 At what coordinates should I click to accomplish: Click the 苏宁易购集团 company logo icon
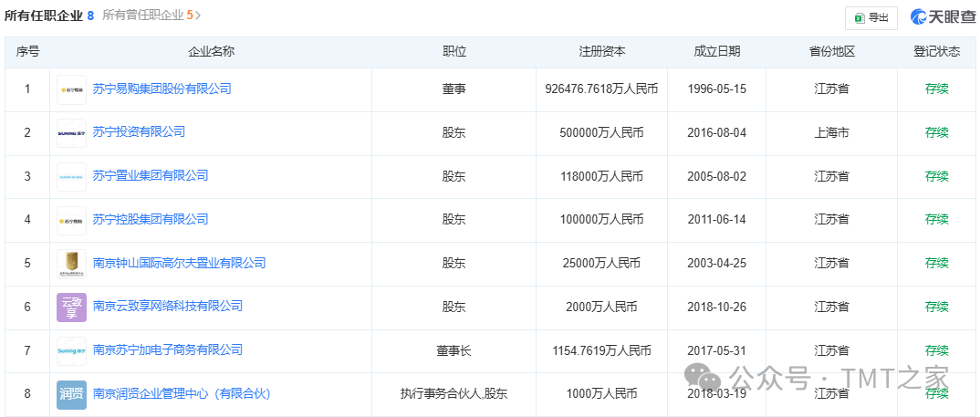click(71, 89)
